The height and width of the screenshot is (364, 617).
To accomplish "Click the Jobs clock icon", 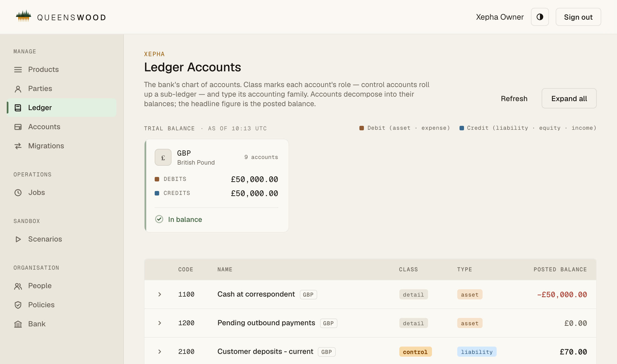I will click(x=18, y=193).
